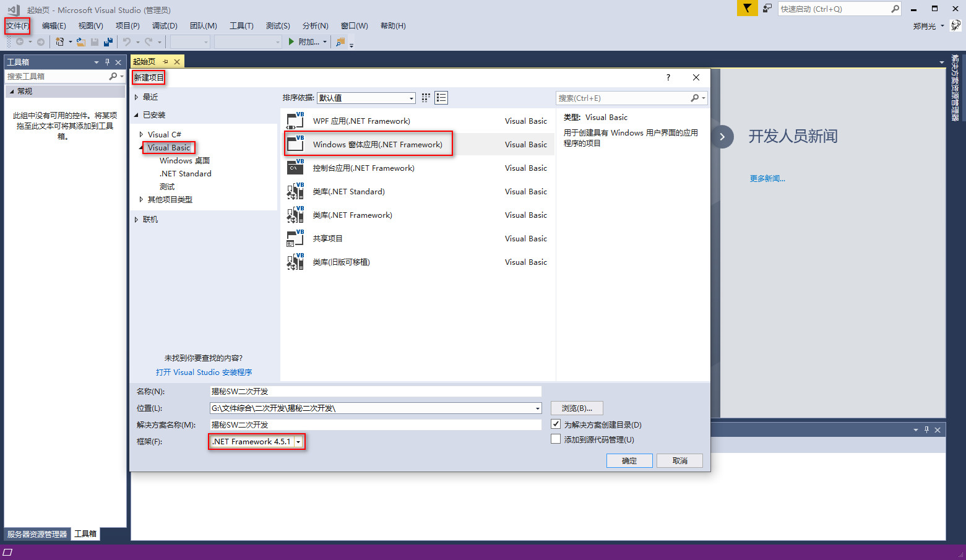Image resolution: width=966 pixels, height=560 pixels.
Task: Expand the 联机 tree node
Action: [136, 220]
